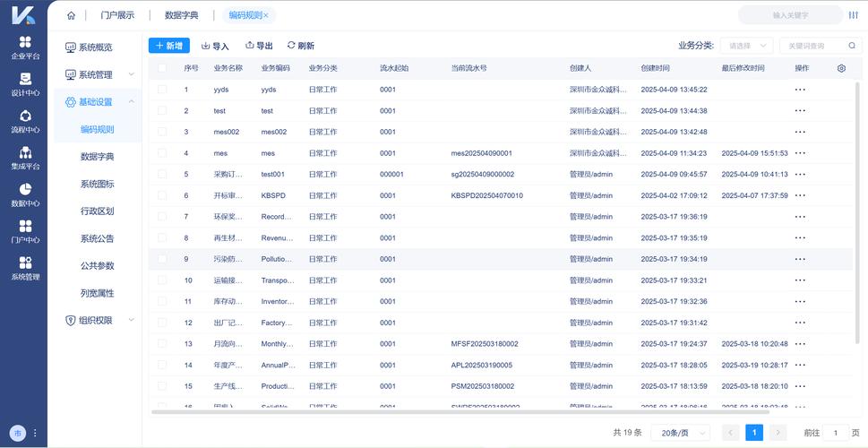Switch to the 数据字典 top tab

[182, 15]
